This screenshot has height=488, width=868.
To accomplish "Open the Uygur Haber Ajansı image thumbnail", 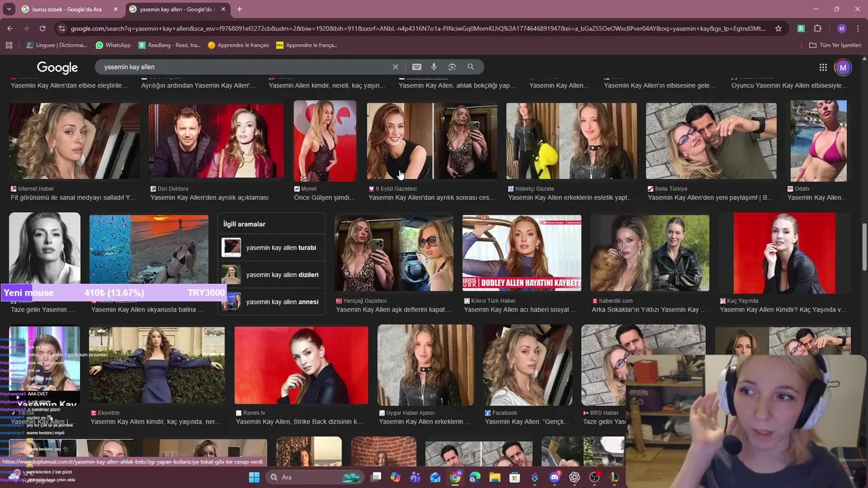I will [425, 365].
